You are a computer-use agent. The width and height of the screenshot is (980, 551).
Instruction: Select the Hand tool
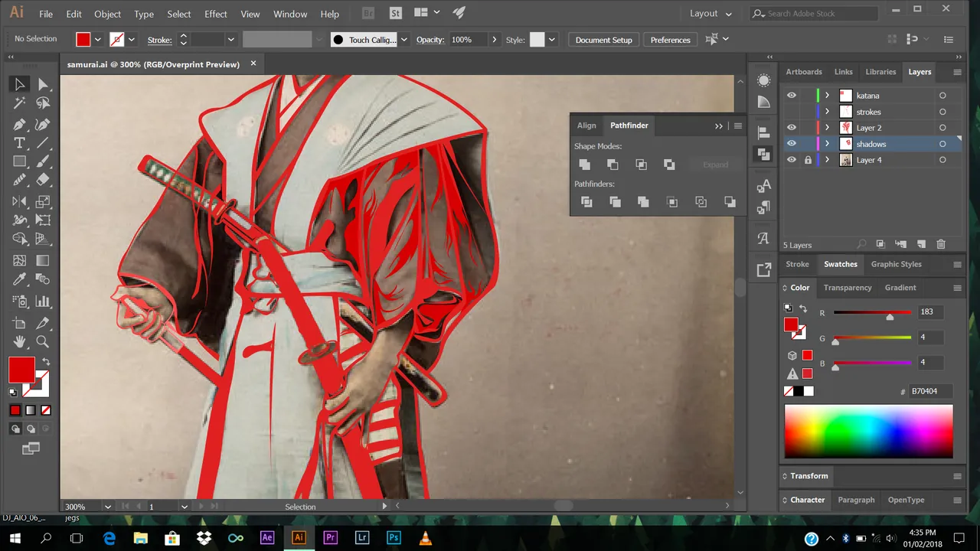pos(20,342)
